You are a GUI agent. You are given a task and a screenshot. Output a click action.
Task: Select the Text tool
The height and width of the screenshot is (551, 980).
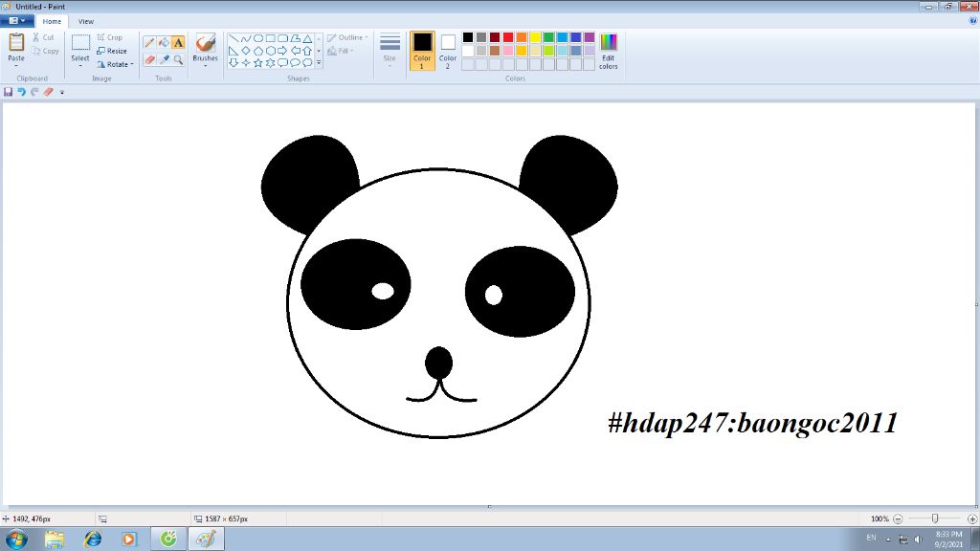pos(178,42)
